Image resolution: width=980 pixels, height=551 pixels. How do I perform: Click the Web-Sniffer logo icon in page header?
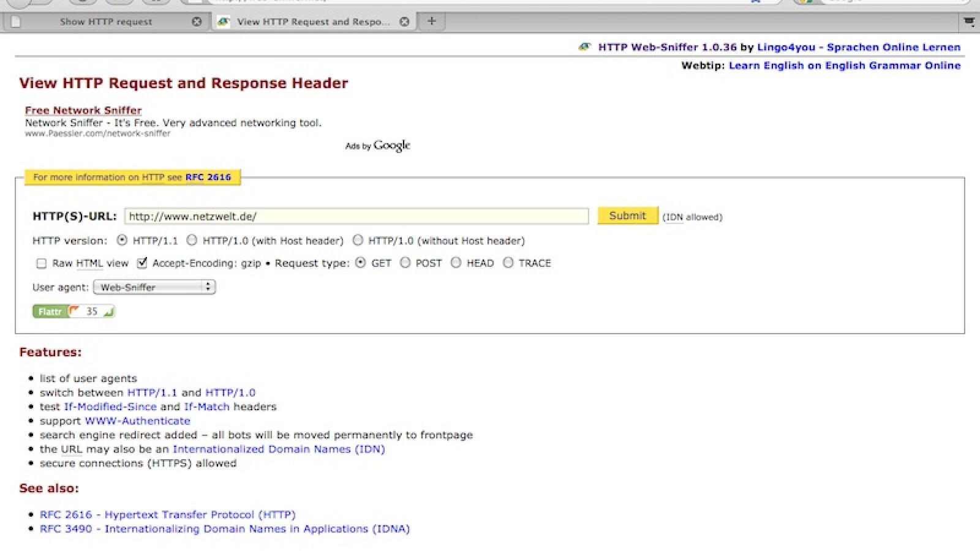click(585, 47)
